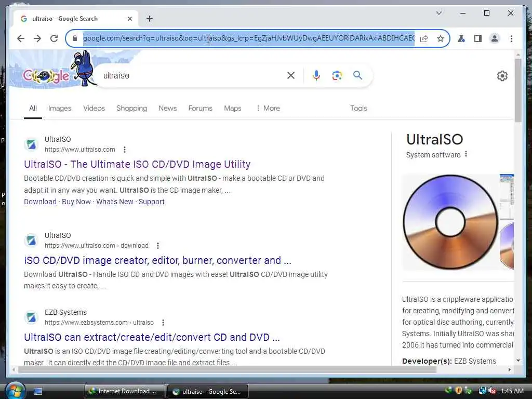532x399 pixels.
Task: Open the Buy Now sitelink
Action: pyautogui.click(x=76, y=202)
